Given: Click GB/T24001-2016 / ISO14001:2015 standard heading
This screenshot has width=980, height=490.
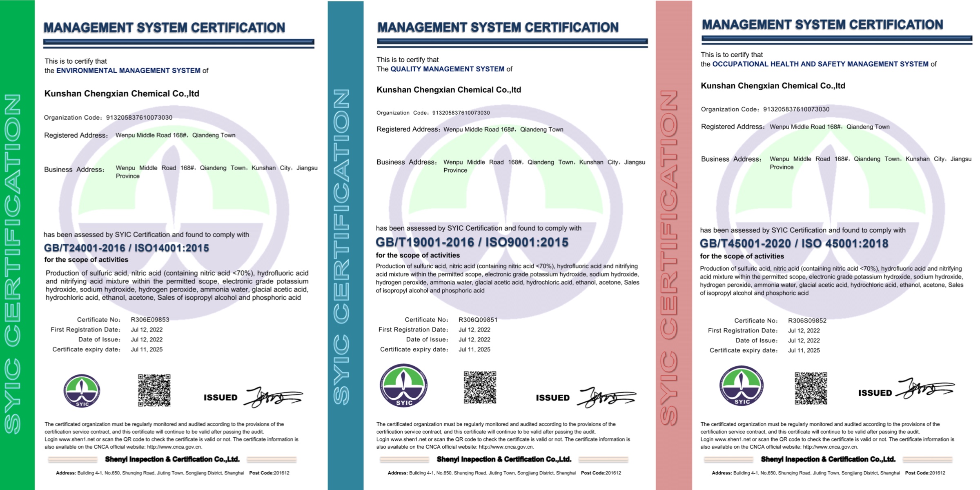Looking at the screenshot, I should coord(126,248).
